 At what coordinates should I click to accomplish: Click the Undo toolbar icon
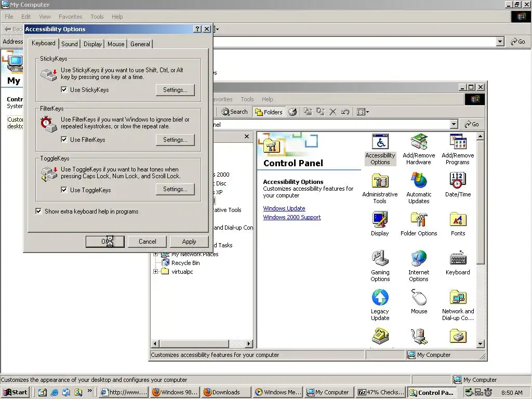(345, 112)
